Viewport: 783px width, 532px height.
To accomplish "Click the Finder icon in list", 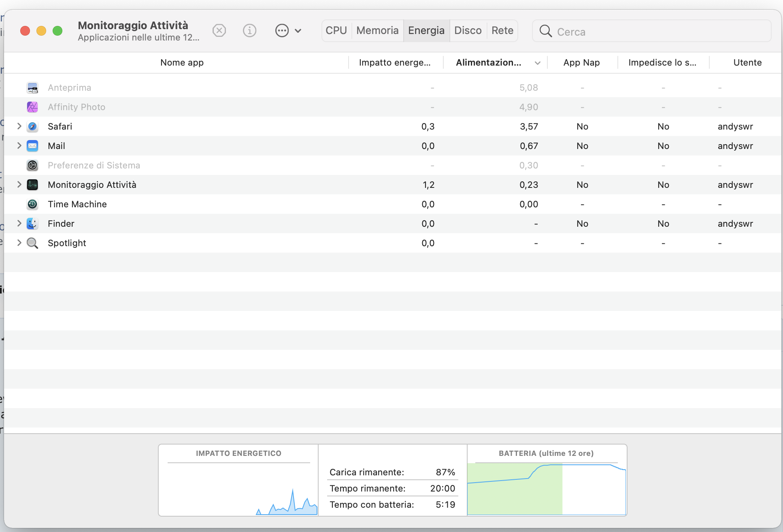I will coord(32,224).
